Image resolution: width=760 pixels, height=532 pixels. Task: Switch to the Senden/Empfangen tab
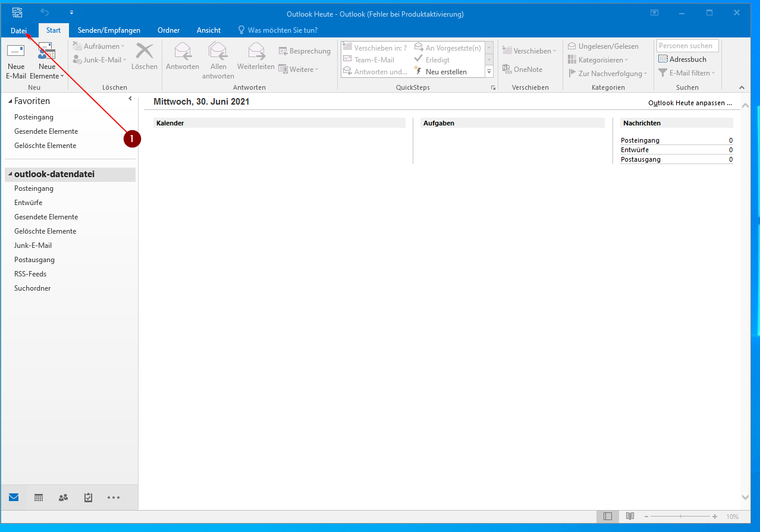point(109,30)
